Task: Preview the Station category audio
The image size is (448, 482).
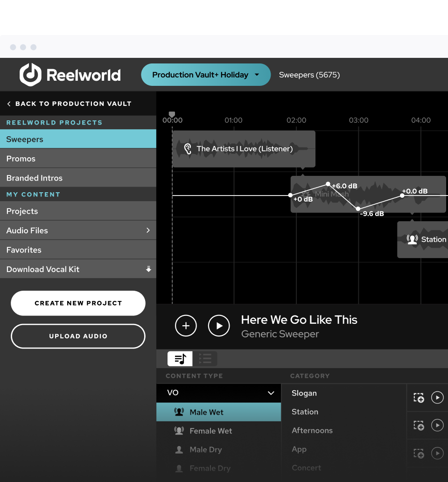Action: point(437,425)
